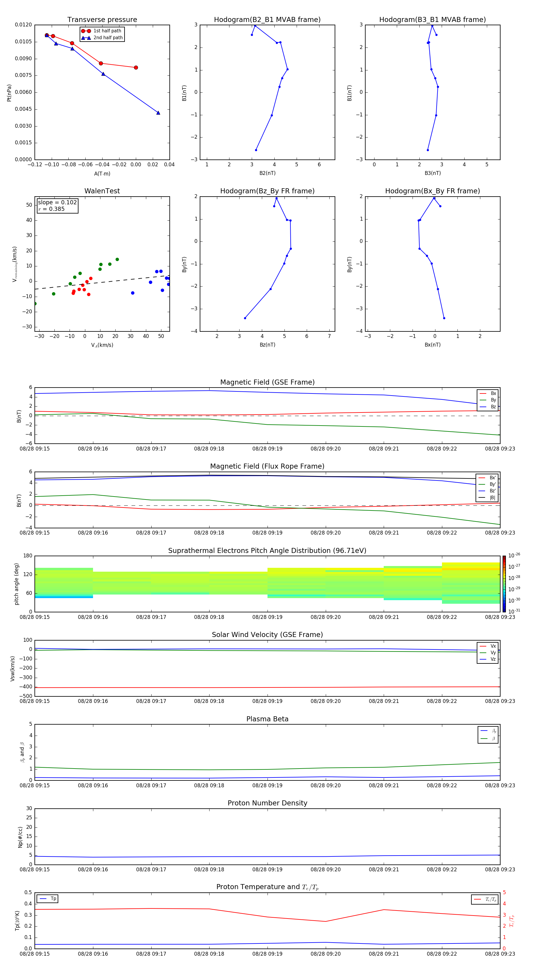Click the "A(T·m)" x-axis label
Image resolution: width=535 pixels, height=980 pixels.
click(x=102, y=174)
